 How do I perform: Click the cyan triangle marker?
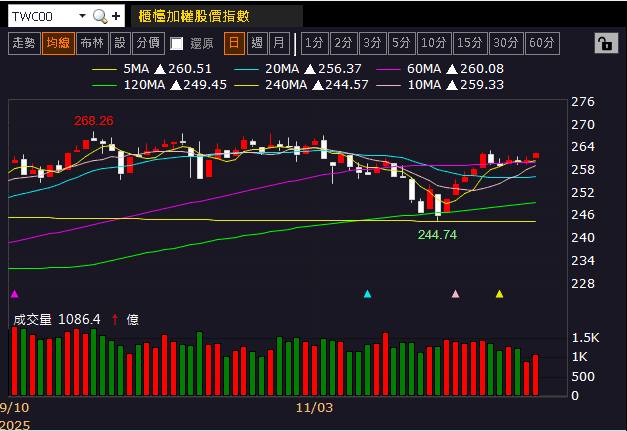click(367, 294)
